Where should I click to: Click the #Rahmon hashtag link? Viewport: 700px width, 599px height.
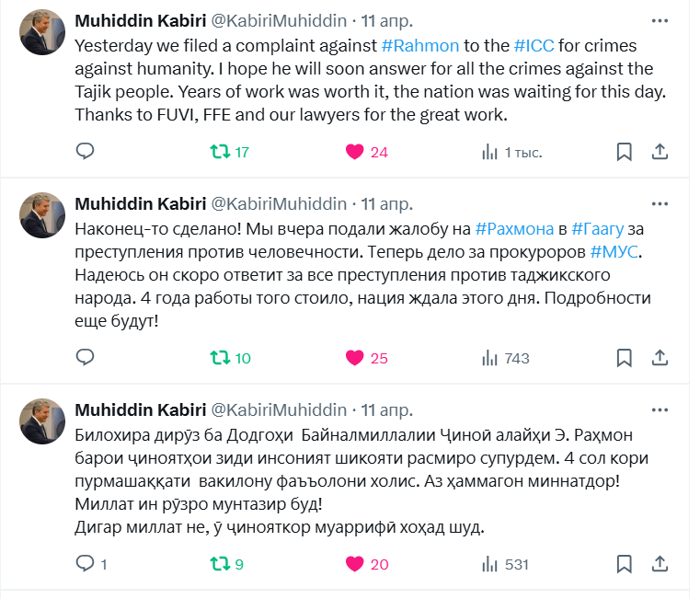click(x=419, y=45)
